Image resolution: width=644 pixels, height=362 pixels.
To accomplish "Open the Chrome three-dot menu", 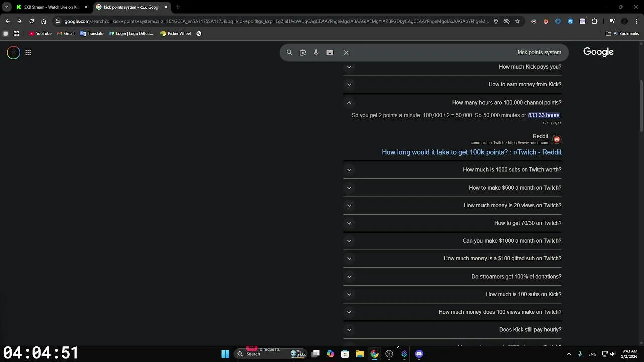I will (x=636, y=21).
